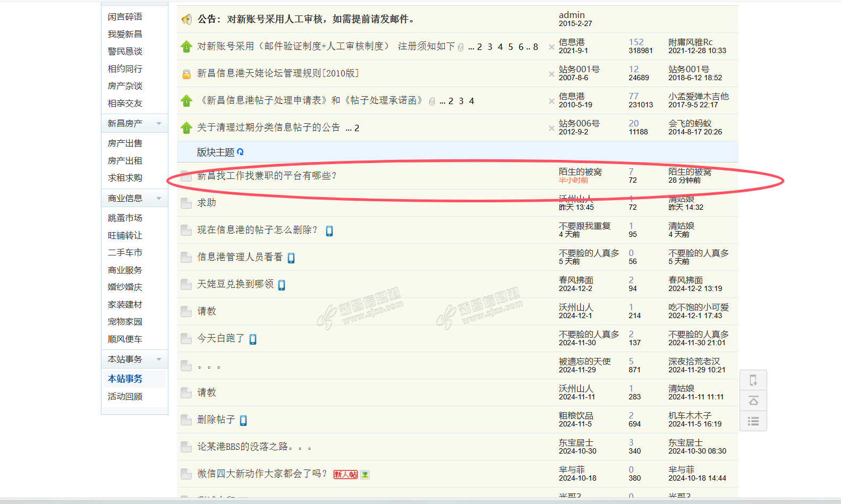Click the refresh icon next to 版块主题
This screenshot has height=504, width=841.
[240, 152]
